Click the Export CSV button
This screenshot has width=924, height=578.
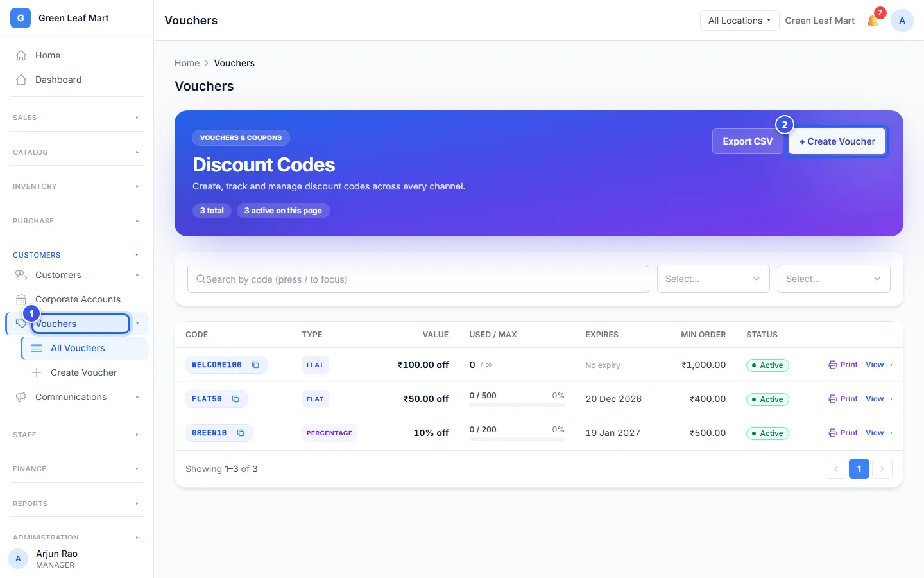(x=748, y=141)
